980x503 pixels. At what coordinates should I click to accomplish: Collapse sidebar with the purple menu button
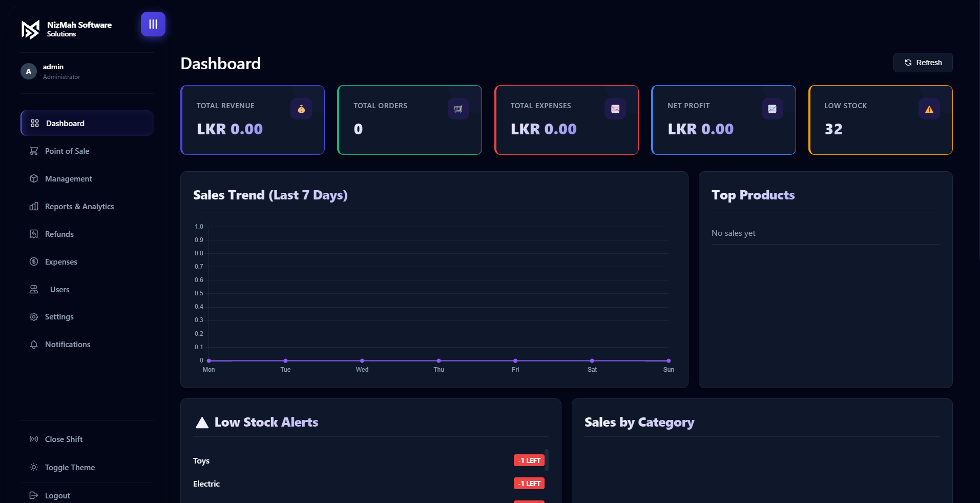tap(153, 24)
